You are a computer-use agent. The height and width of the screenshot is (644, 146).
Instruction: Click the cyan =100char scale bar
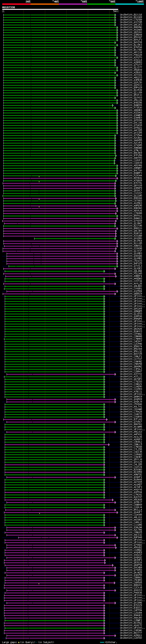pyautogui.click(x=102, y=642)
